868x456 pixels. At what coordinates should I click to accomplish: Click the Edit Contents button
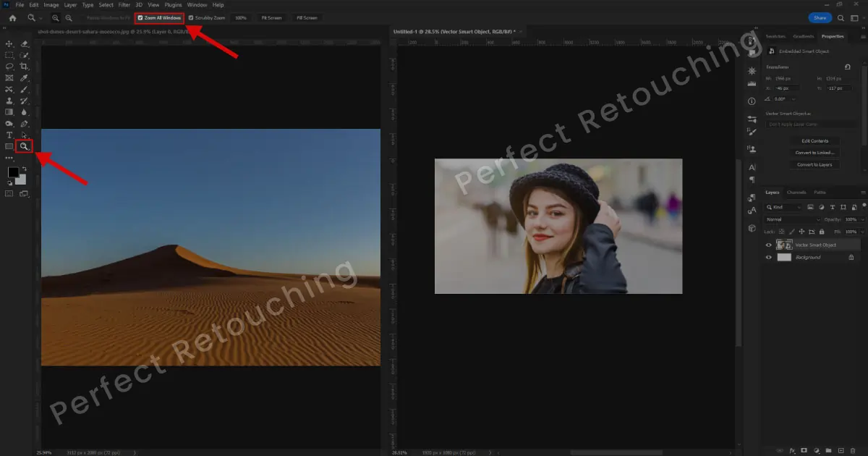tap(814, 141)
